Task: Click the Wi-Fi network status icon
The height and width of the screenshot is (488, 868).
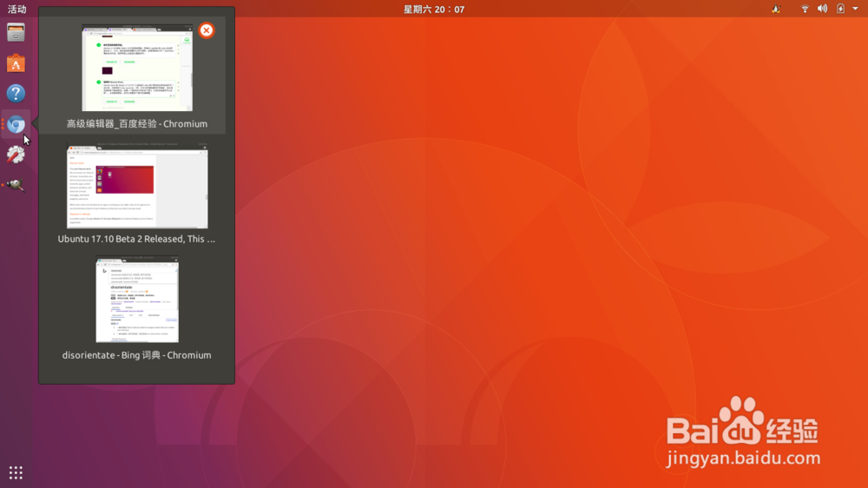Action: (805, 9)
